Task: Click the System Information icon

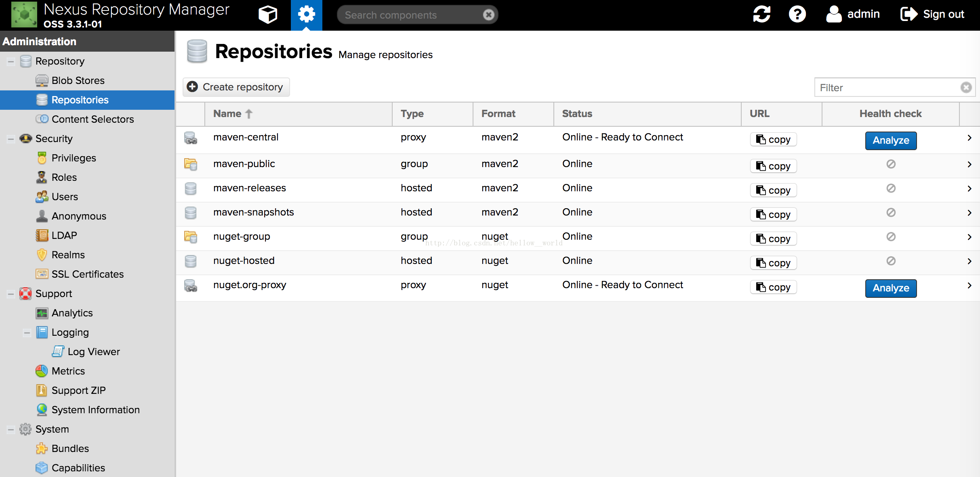Action: 42,410
